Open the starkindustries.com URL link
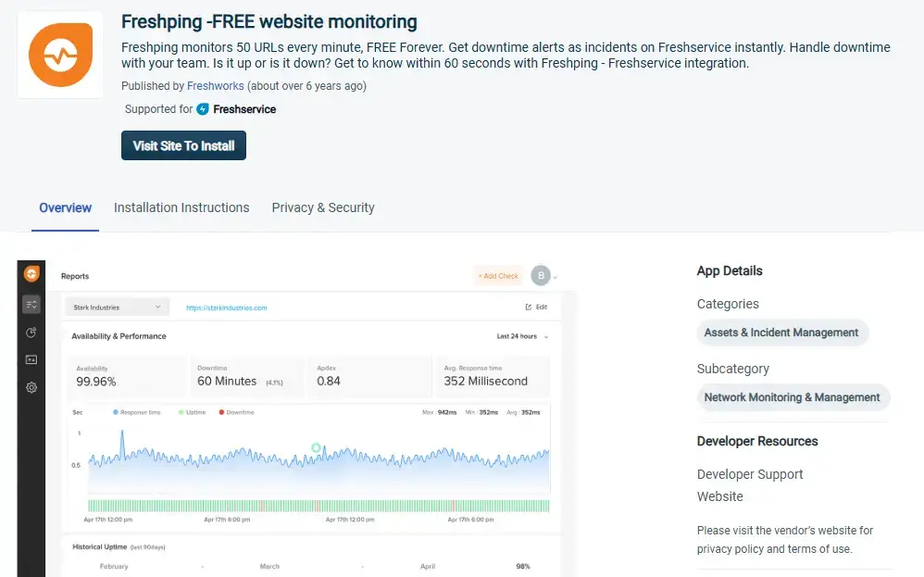Screen dimensions: 924x577 [226, 307]
